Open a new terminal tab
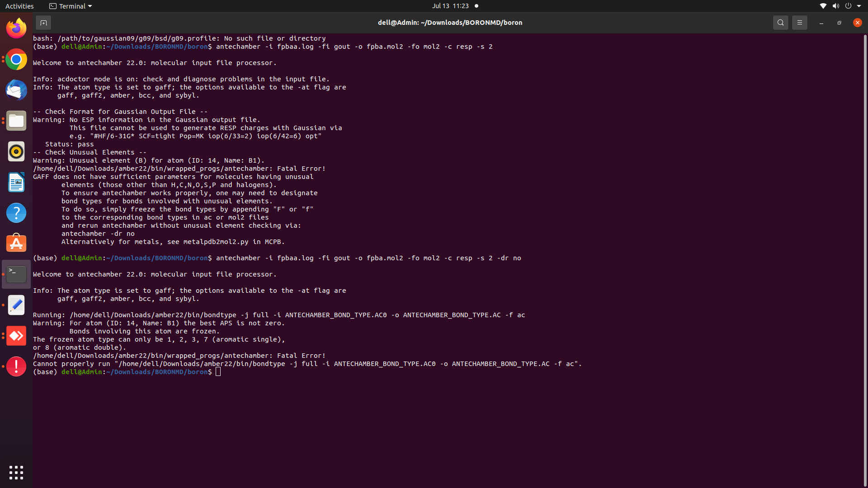868x488 pixels. [43, 23]
